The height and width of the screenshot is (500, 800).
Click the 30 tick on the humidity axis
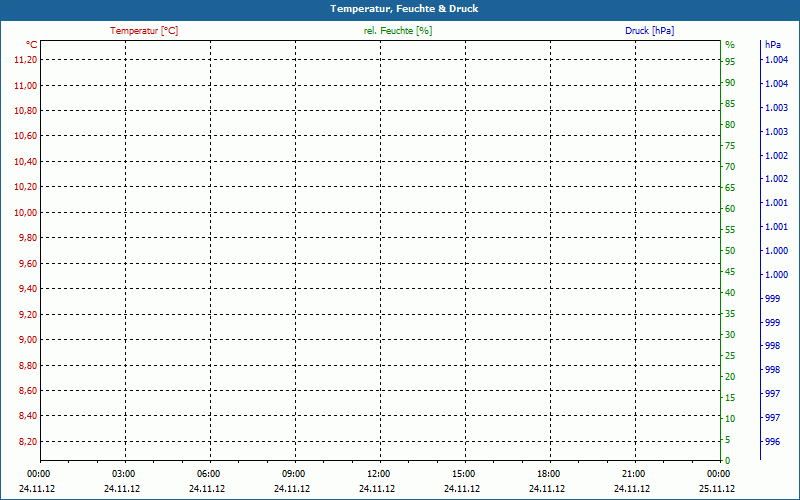(730, 335)
